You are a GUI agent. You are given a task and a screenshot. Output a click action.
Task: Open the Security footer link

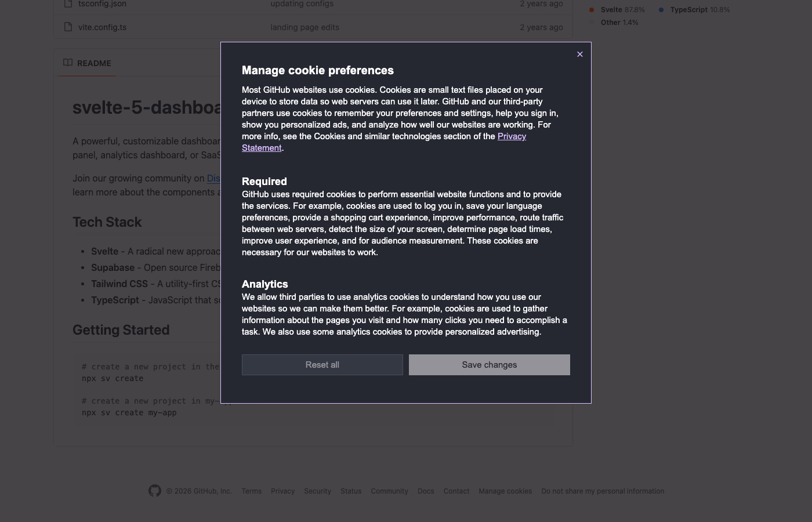(317, 491)
